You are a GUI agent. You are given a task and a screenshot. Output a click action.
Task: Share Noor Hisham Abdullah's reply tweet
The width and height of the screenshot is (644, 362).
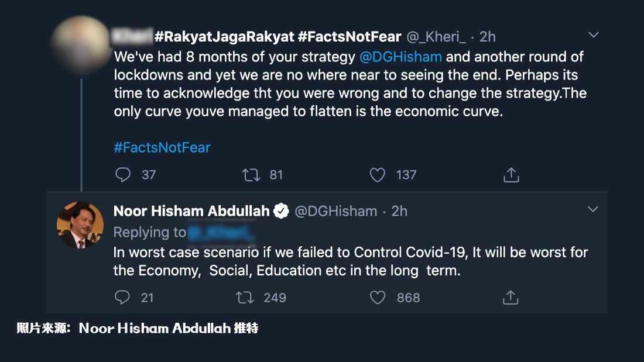click(x=511, y=297)
